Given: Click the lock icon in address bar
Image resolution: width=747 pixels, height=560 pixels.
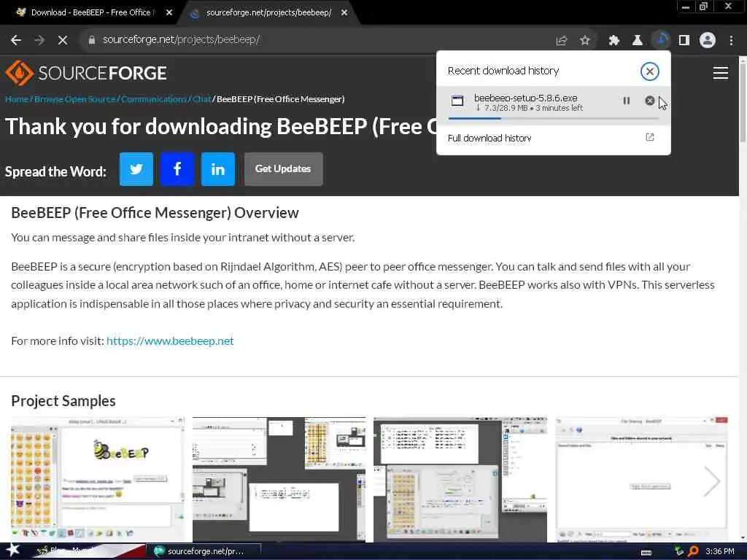Looking at the screenshot, I should click(x=92, y=40).
